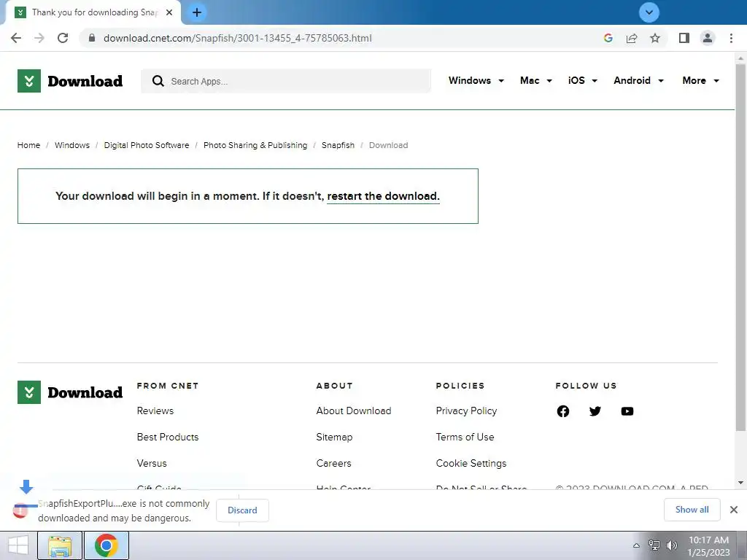Show hidden tray icons arrow
Screen dimensions: 747x560
(x=636, y=545)
